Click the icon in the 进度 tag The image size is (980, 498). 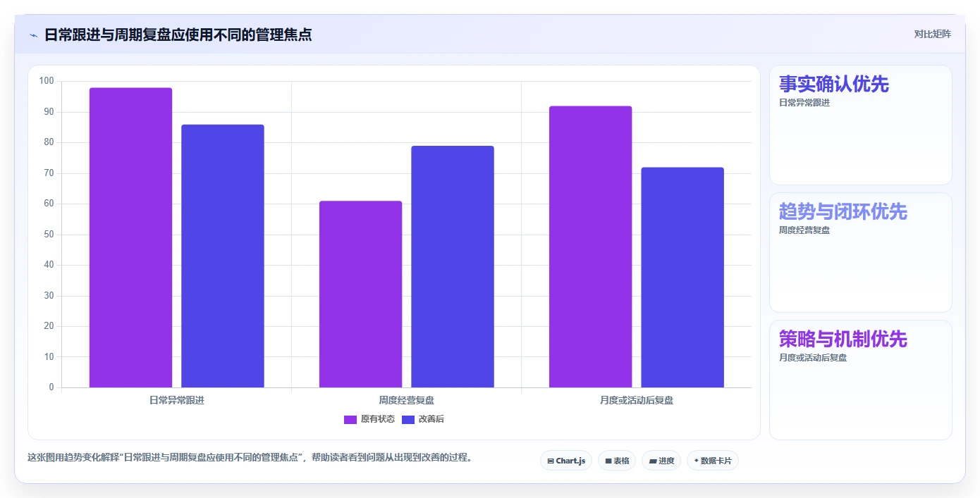coord(653,461)
